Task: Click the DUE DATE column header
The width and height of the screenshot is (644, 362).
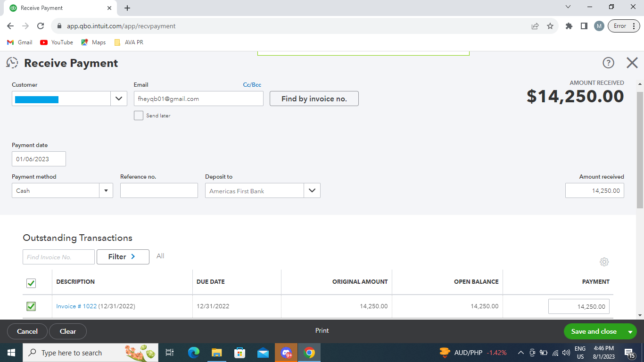Action: (211, 282)
